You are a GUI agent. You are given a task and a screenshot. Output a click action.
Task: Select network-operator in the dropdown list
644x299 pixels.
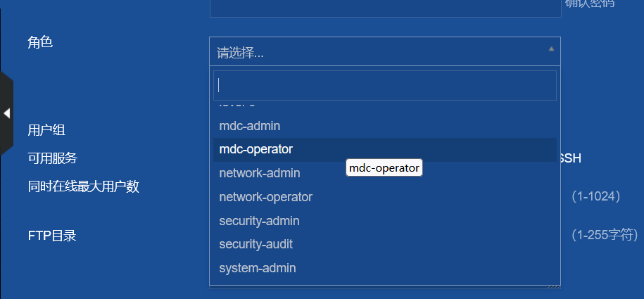(265, 197)
